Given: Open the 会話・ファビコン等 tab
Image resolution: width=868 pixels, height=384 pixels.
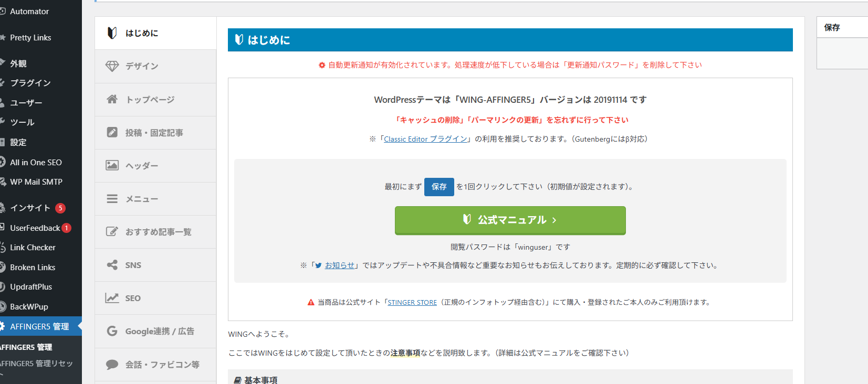Looking at the screenshot, I should [155, 364].
